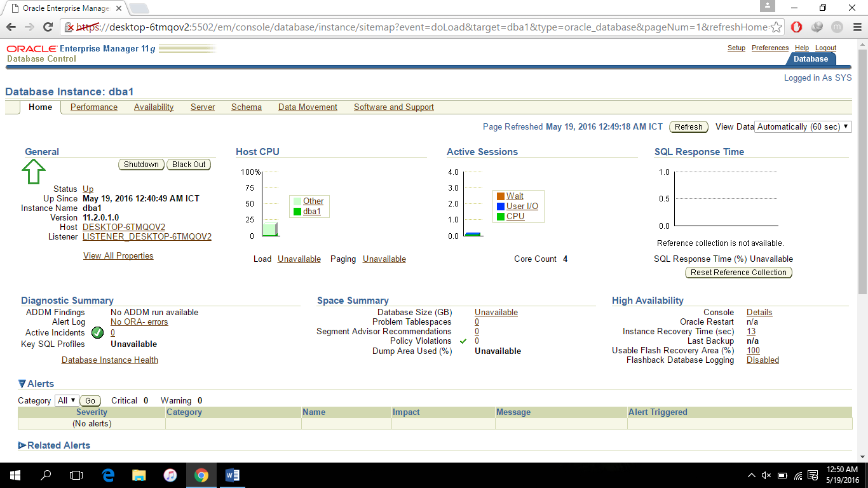Viewport: 868px width, 488px height.
Task: Reload the page with the browser refresh icon
Action: point(48,27)
